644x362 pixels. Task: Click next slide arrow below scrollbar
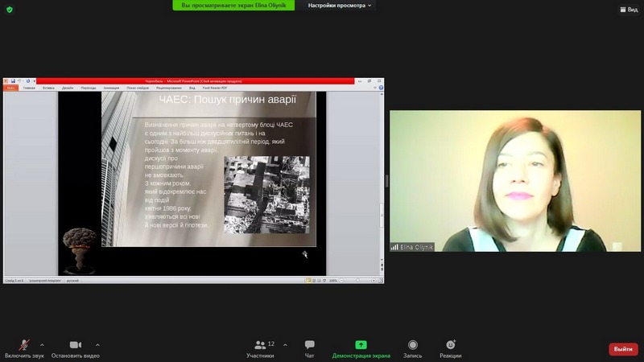382,269
